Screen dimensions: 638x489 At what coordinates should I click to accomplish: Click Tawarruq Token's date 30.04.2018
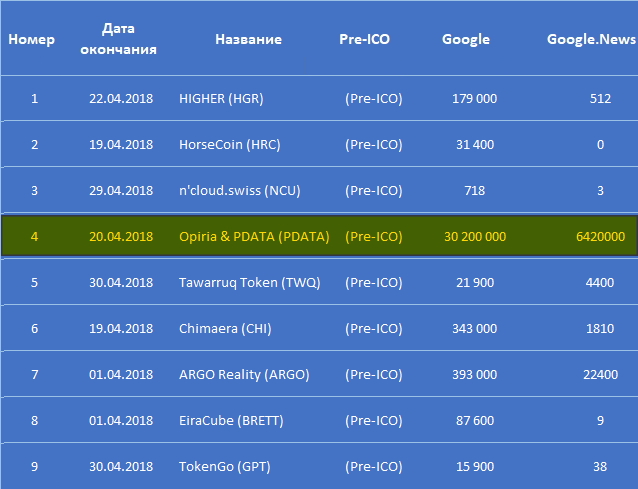[121, 282]
